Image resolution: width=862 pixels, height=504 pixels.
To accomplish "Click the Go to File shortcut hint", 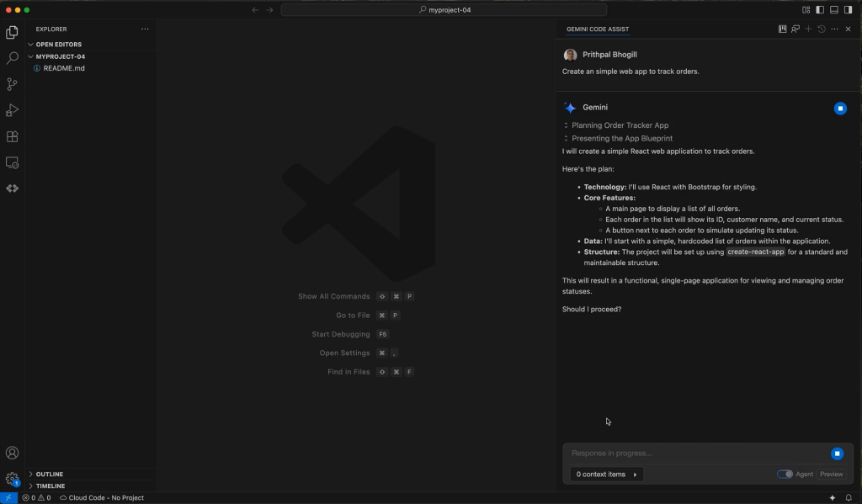I will click(368, 316).
